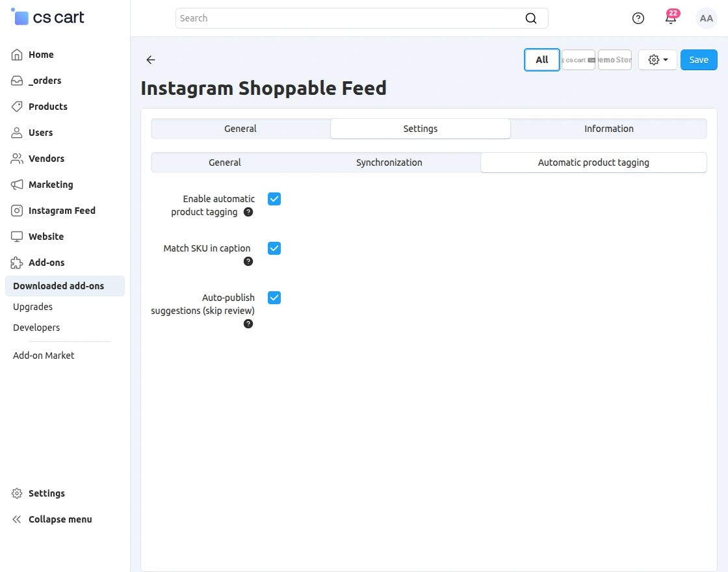This screenshot has width=728, height=572.
Task: Click the Products label in the sidebar
Action: click(48, 107)
